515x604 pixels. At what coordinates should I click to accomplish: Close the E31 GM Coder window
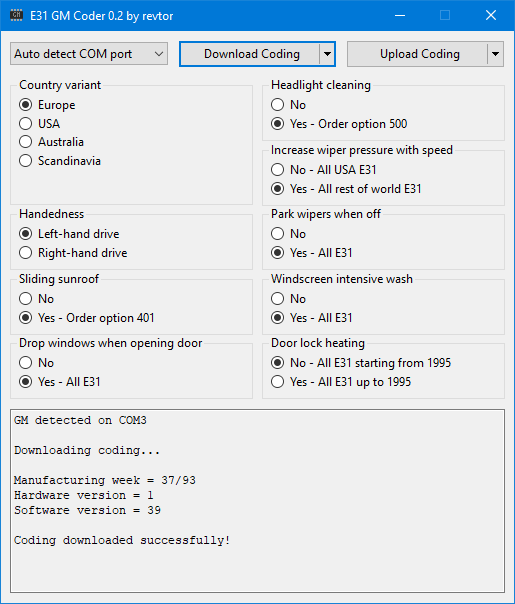(491, 15)
